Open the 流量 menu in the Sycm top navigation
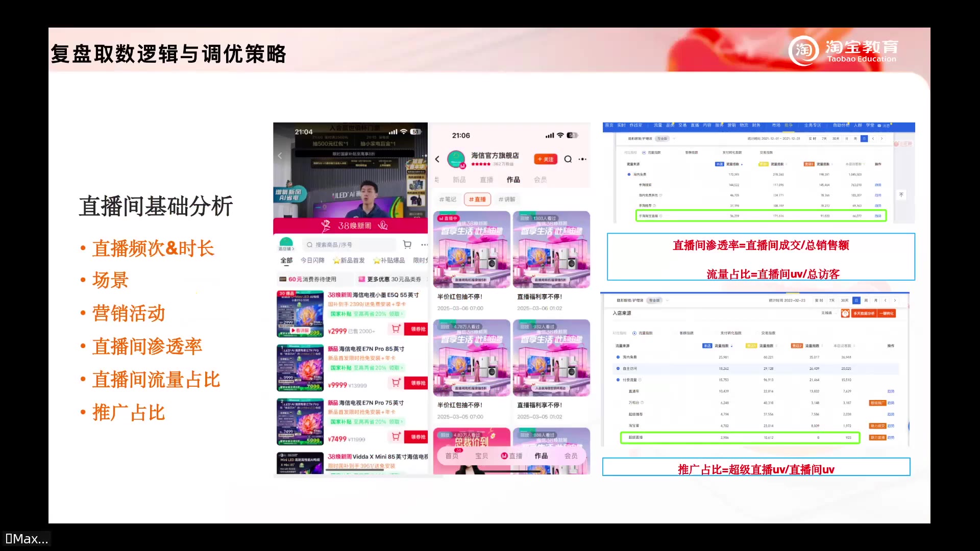The width and height of the screenshot is (980, 551). coord(657,125)
